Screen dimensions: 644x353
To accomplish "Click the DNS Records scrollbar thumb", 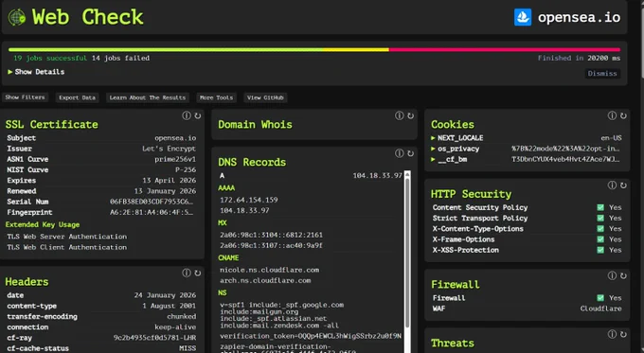I will coord(407,253).
